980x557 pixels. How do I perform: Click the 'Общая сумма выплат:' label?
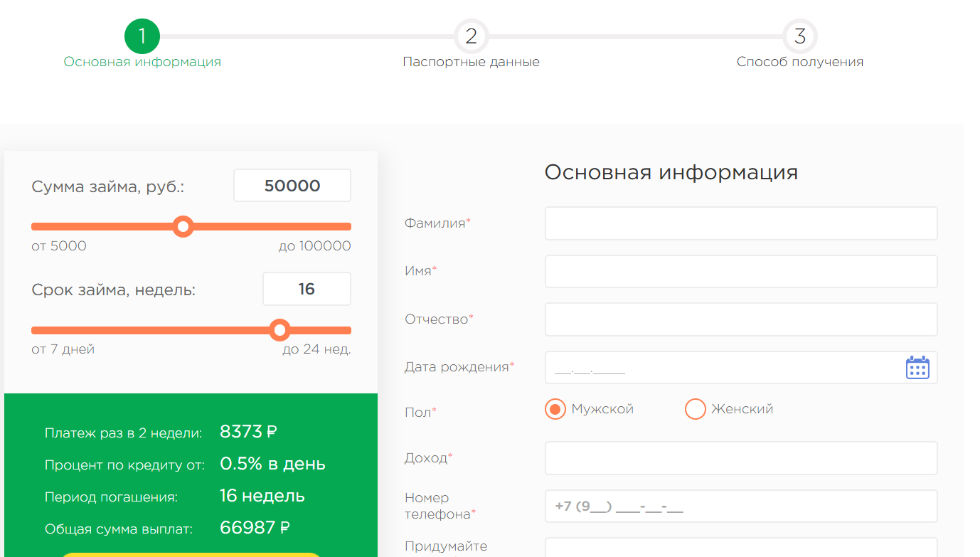tap(119, 529)
